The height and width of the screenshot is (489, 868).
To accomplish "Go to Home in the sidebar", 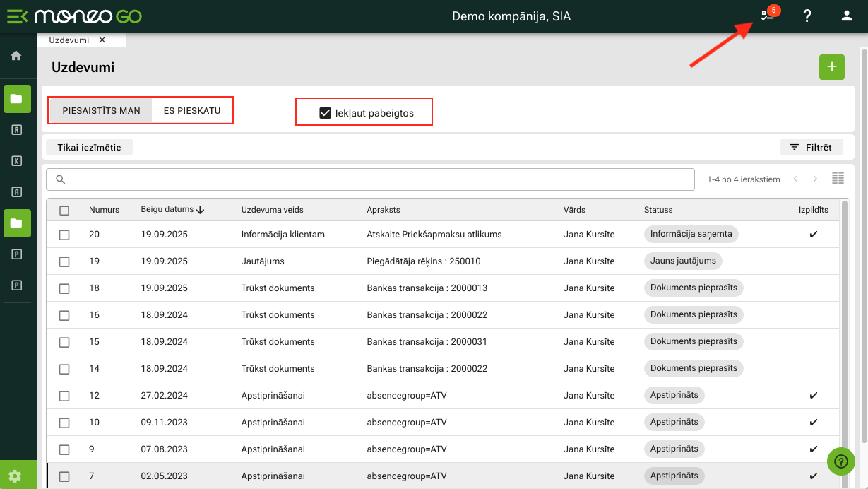I will coord(16,56).
